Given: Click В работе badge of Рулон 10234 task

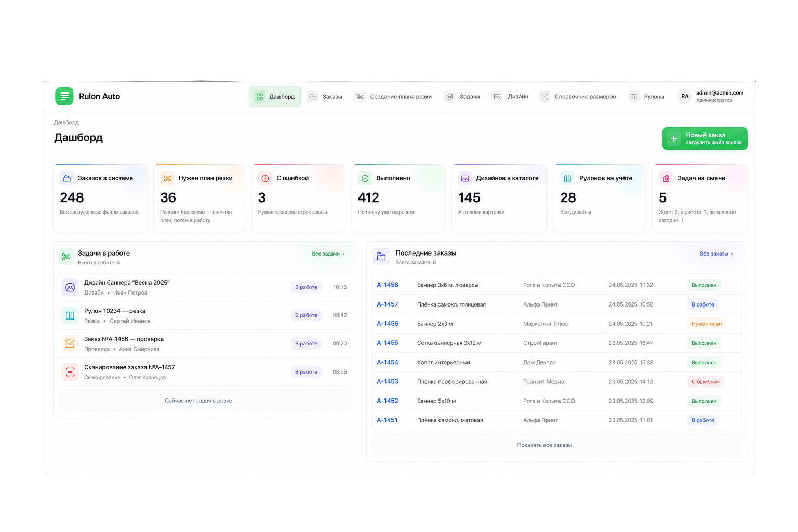Looking at the screenshot, I should pos(306,315).
